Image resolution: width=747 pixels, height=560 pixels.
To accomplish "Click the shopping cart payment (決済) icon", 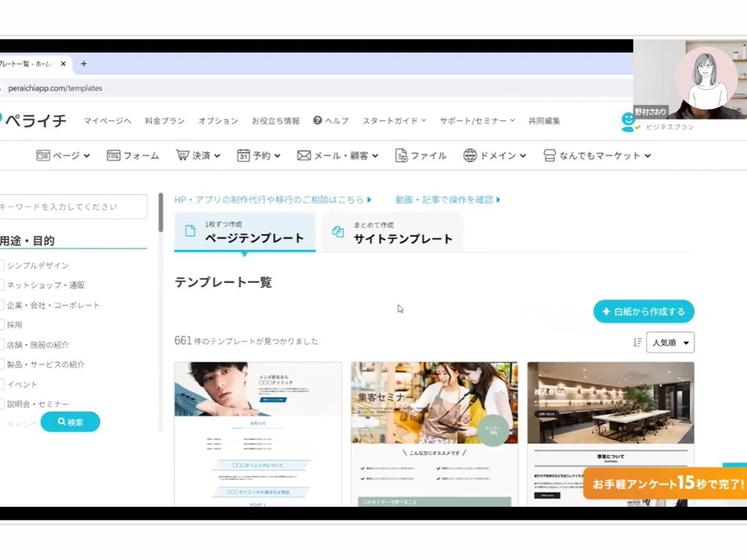I will pyautogui.click(x=182, y=155).
